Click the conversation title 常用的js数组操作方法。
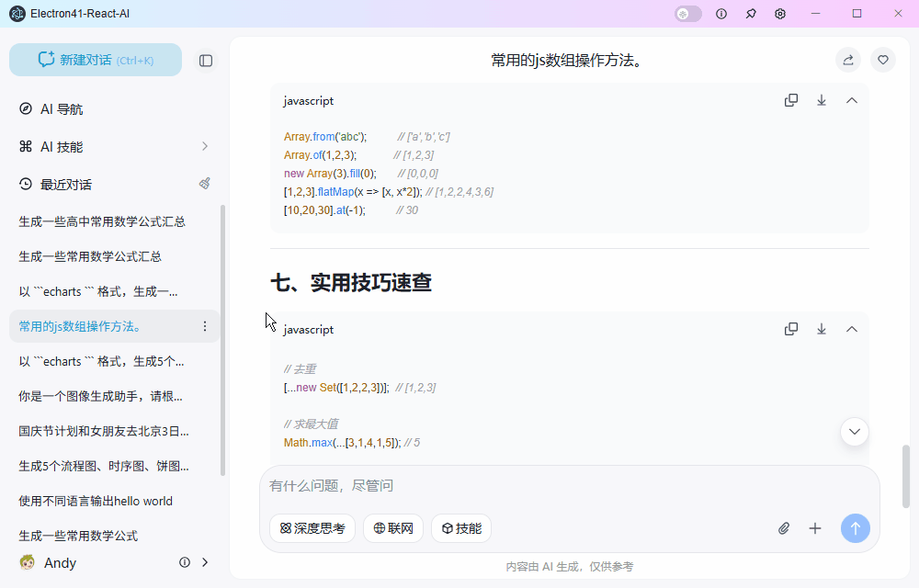The image size is (919, 588). 566,61
